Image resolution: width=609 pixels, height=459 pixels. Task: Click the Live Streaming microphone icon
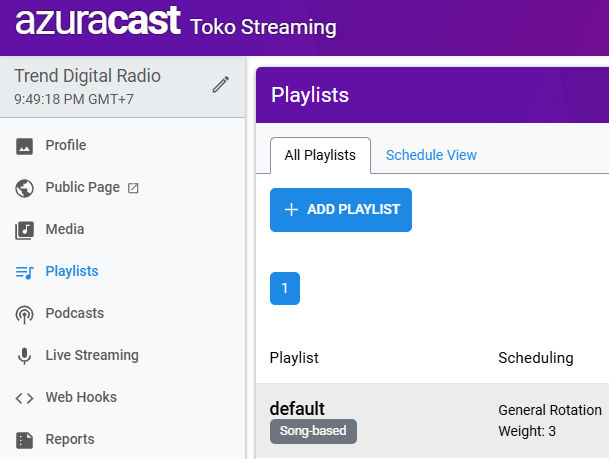[25, 356]
